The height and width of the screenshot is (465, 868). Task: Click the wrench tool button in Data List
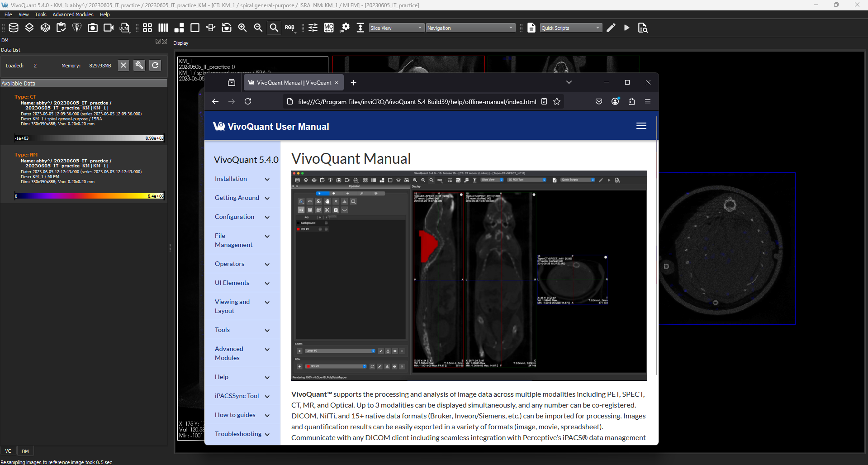(x=139, y=65)
